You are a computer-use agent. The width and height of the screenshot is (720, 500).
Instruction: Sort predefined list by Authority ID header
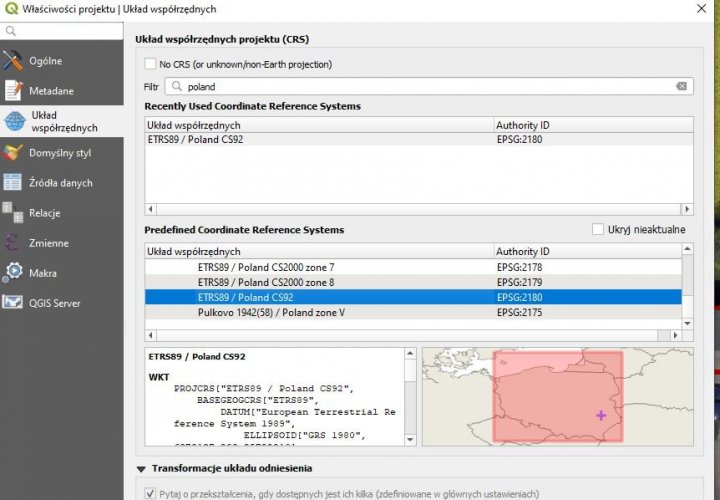pyautogui.click(x=587, y=251)
